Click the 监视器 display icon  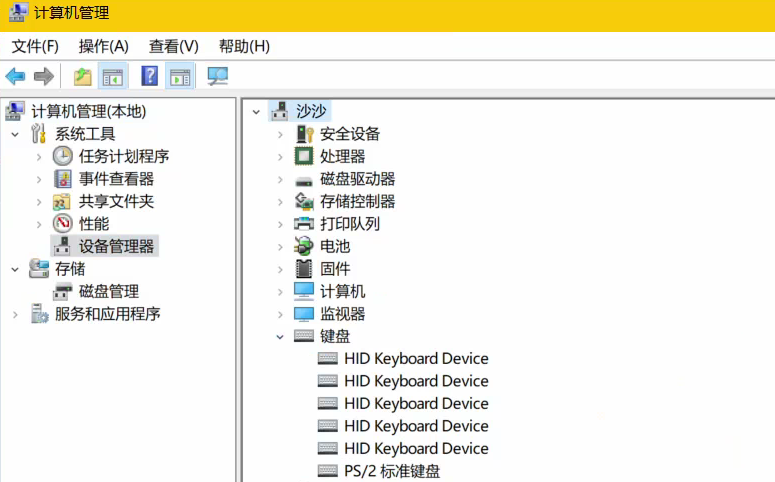(x=304, y=314)
